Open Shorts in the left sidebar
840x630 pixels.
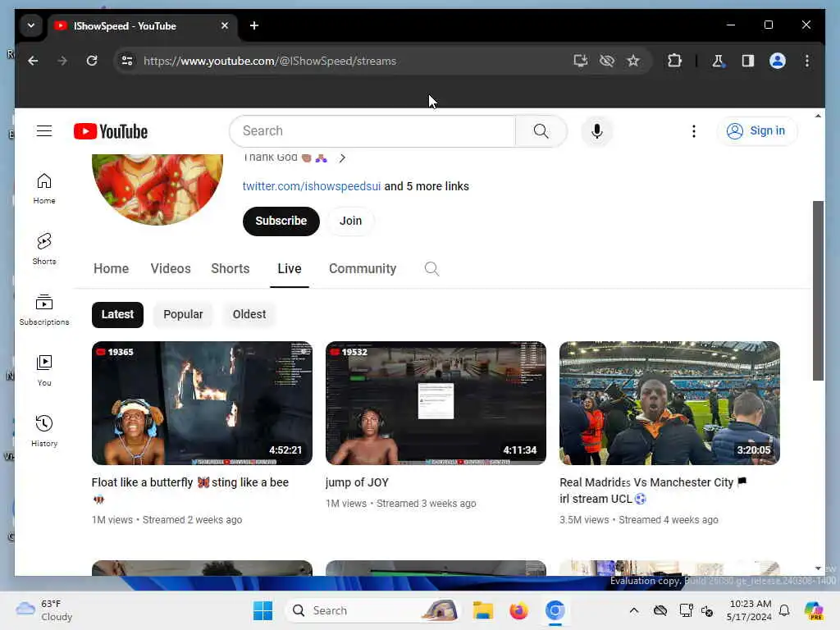pos(44,249)
